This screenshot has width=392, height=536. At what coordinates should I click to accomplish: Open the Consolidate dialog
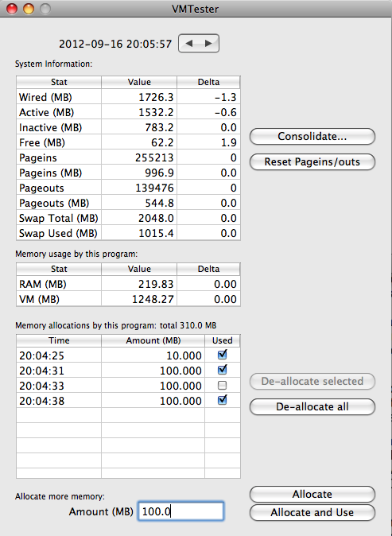(312, 137)
